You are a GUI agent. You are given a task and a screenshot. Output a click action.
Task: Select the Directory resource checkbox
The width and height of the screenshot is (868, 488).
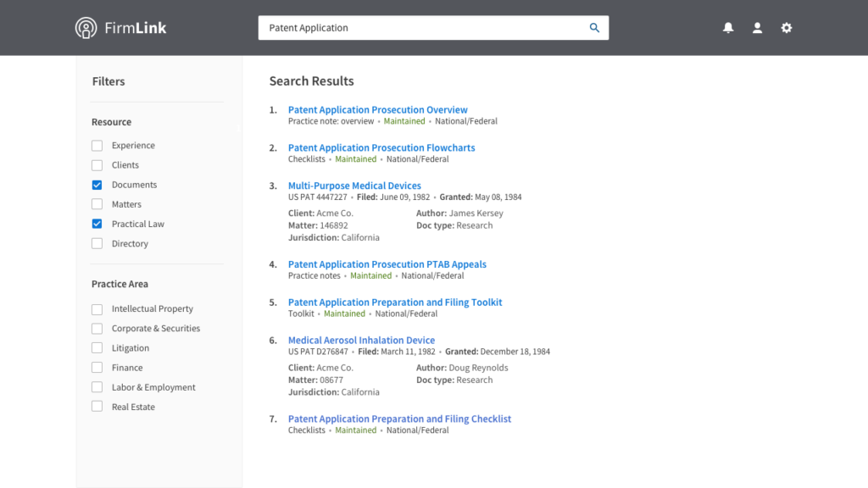97,244
